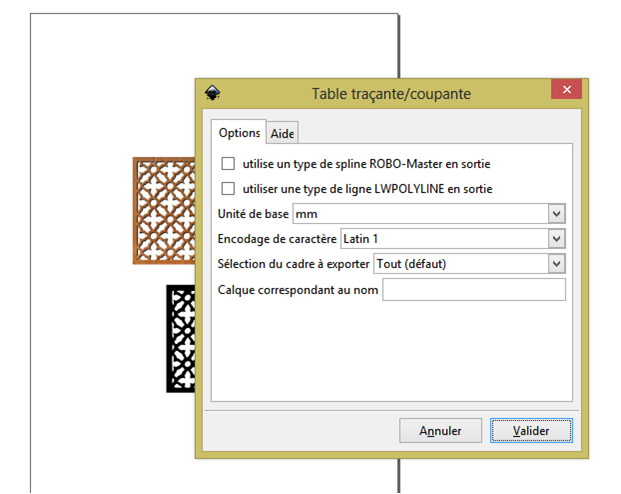Select the Options tab
This screenshot has width=621, height=494.
(x=239, y=132)
